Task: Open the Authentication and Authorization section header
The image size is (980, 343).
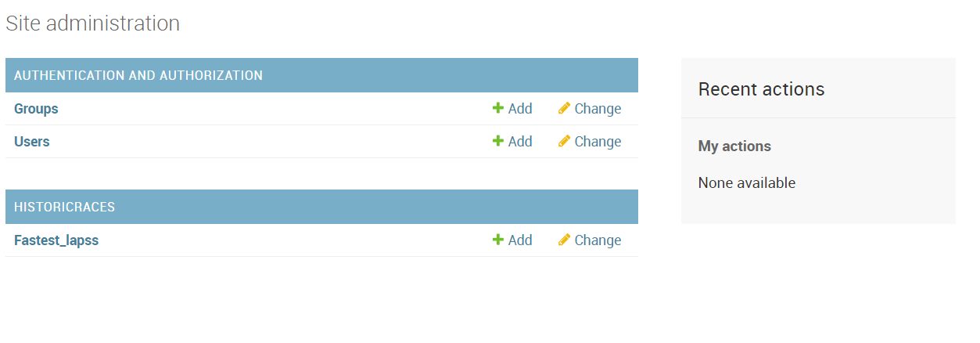Action: (138, 75)
